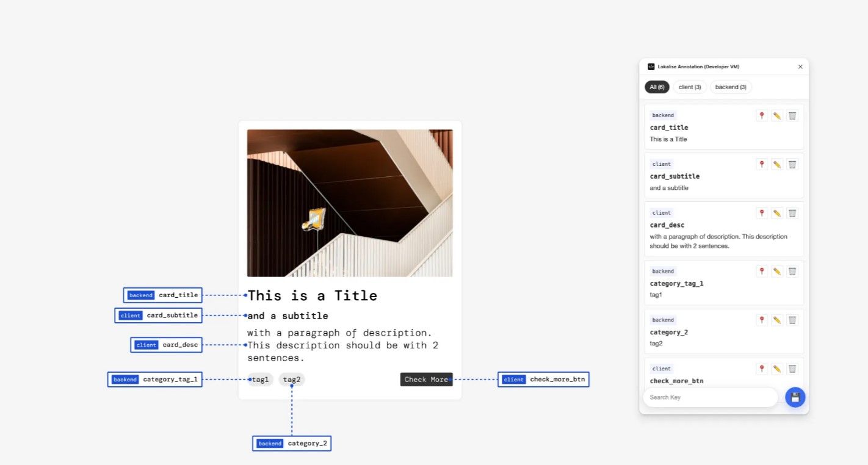868x465 pixels.
Task: Select the tag1 chip on the card
Action: point(260,380)
